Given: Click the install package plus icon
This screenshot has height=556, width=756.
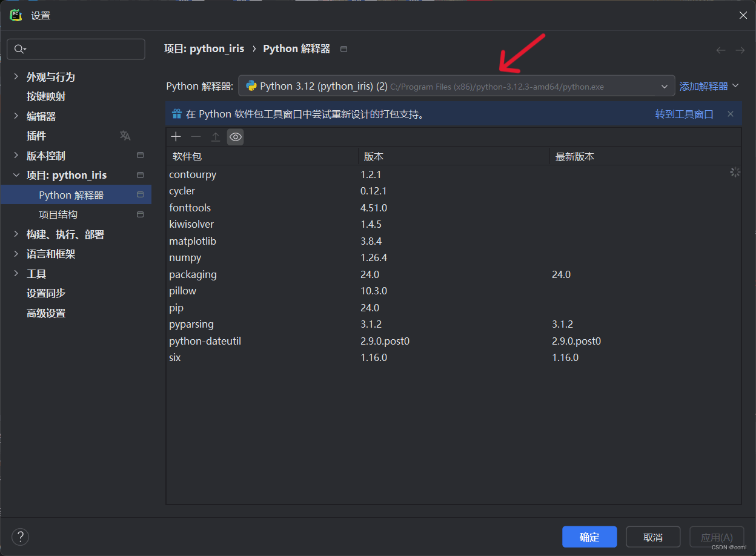Looking at the screenshot, I should point(176,137).
